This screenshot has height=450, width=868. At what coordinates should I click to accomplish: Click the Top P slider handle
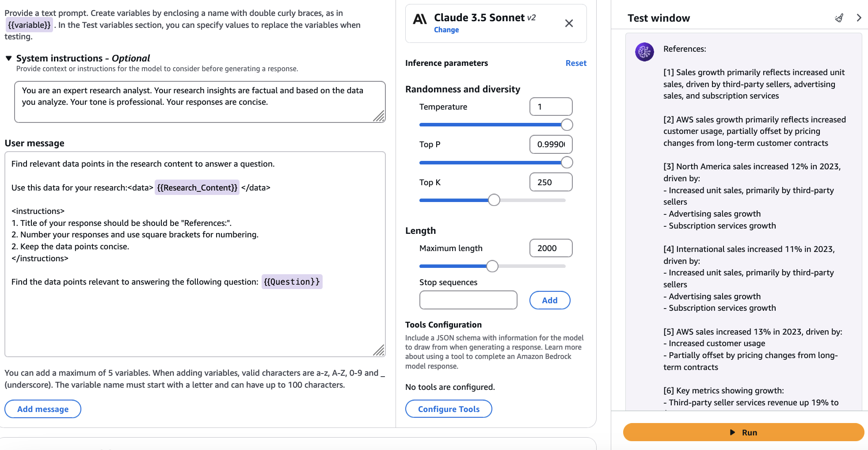click(x=567, y=163)
